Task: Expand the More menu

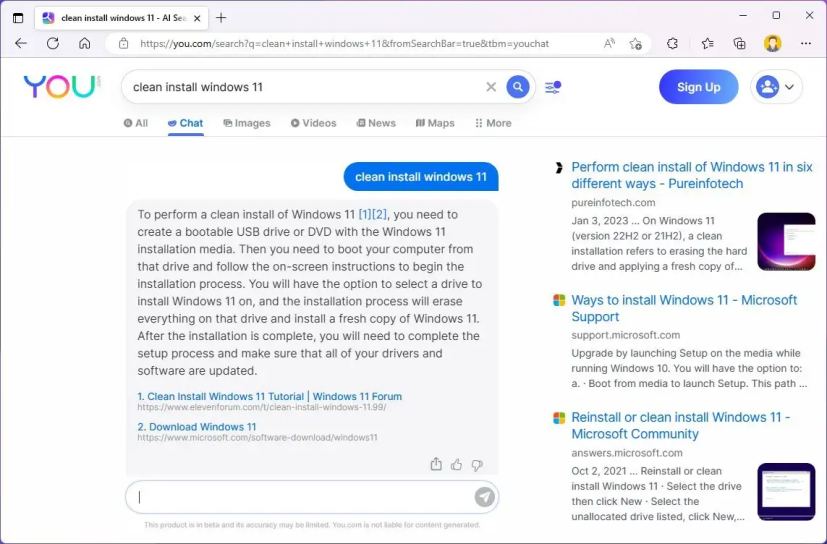Action: click(x=493, y=123)
